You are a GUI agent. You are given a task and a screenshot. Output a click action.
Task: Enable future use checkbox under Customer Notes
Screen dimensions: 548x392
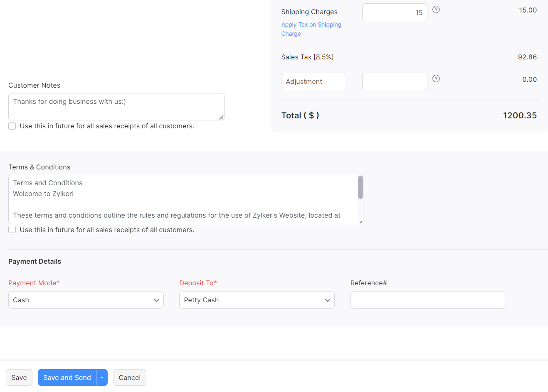pyautogui.click(x=12, y=126)
